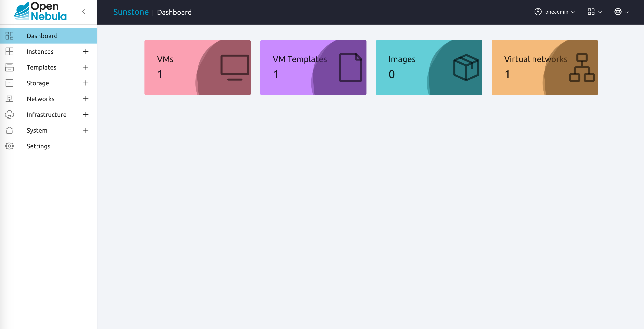Select Settings in the sidebar menu
The width and height of the screenshot is (644, 329).
tap(48, 146)
